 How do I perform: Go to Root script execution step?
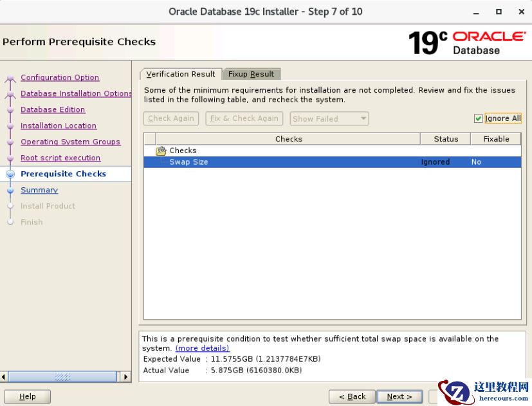coord(60,158)
